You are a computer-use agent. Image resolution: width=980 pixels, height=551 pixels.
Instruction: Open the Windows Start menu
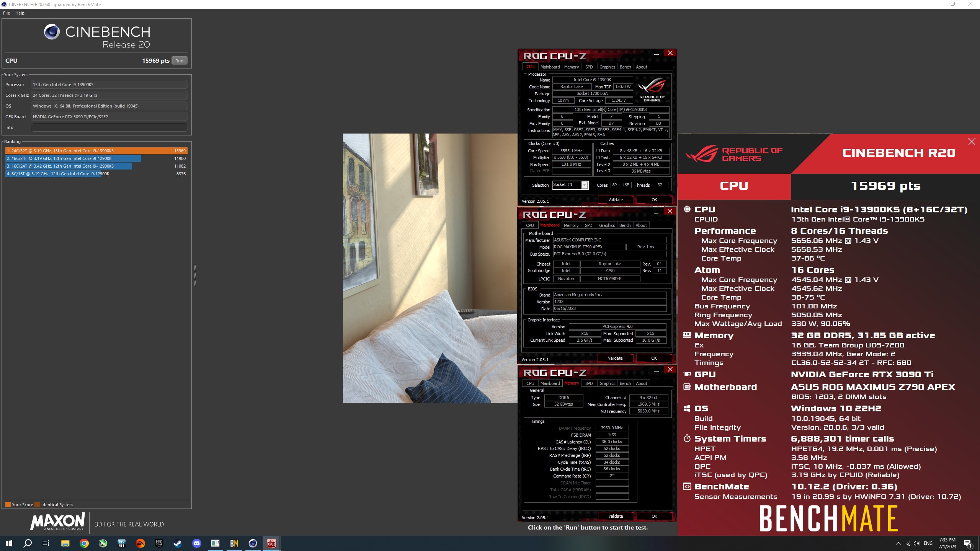pos(9,543)
